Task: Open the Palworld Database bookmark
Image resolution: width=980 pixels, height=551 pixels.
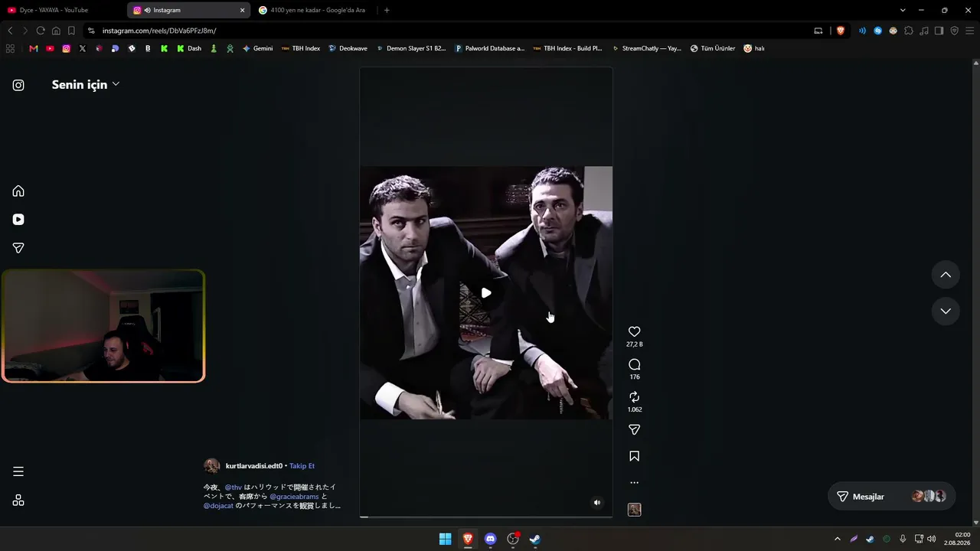Action: pos(490,48)
